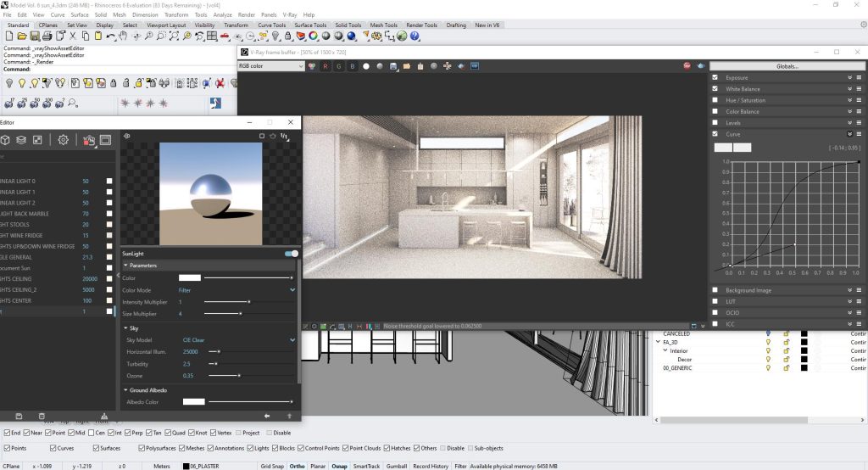Select the red channel R button
The height and width of the screenshot is (470, 868).
325,66
